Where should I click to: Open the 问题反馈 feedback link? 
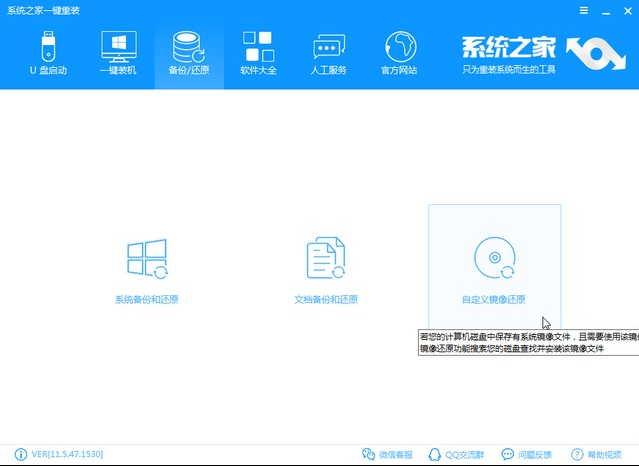coord(535,455)
